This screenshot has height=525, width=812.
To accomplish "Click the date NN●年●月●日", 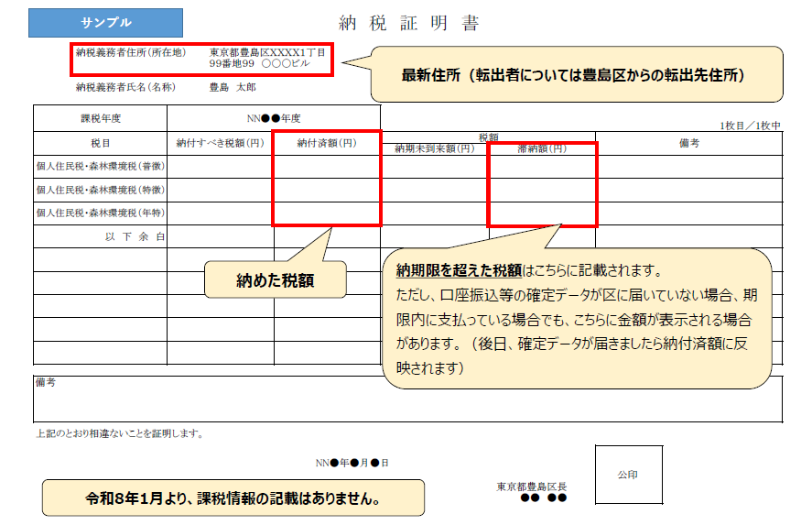I will pos(352,463).
